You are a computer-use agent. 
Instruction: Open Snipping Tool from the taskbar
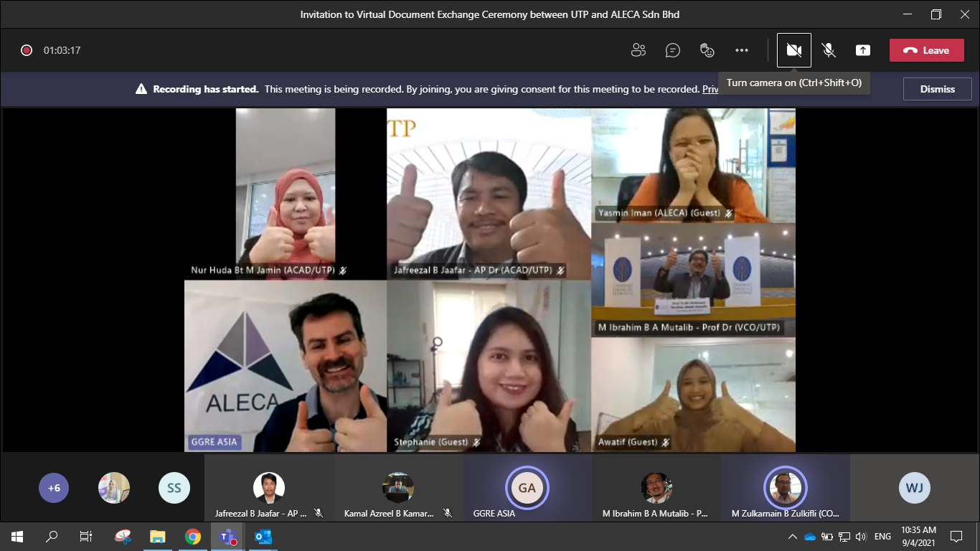(x=123, y=537)
